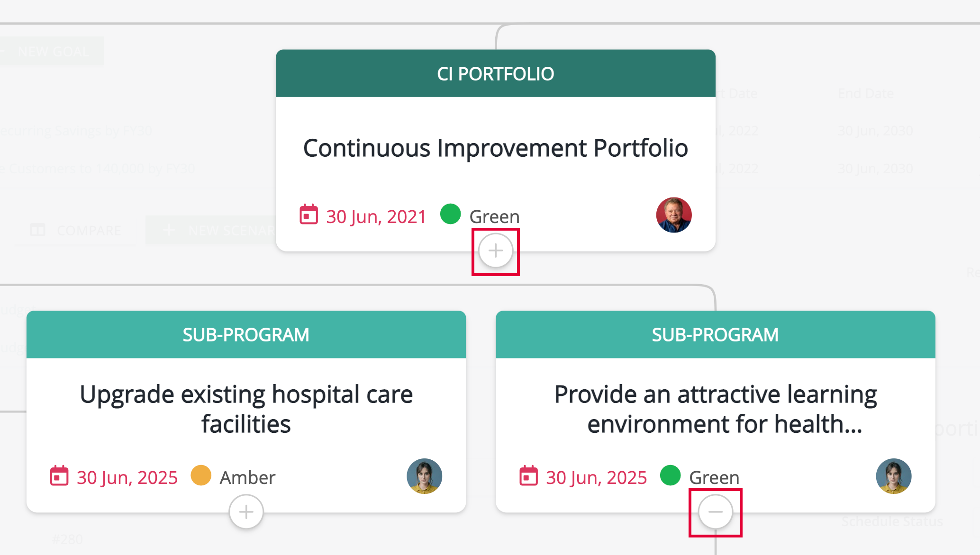The height and width of the screenshot is (555, 980).
Task: Click calendar icon on learning environment card
Action: click(528, 476)
